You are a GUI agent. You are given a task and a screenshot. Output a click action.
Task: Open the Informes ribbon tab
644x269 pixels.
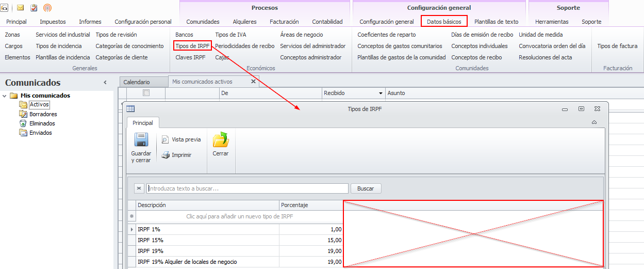coord(90,22)
